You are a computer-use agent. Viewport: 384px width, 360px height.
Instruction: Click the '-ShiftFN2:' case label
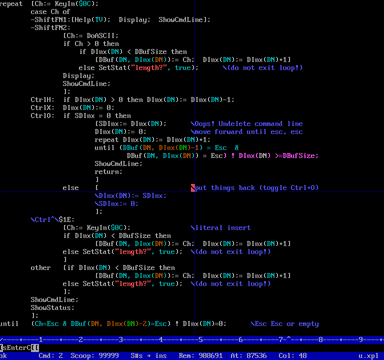coord(50,28)
